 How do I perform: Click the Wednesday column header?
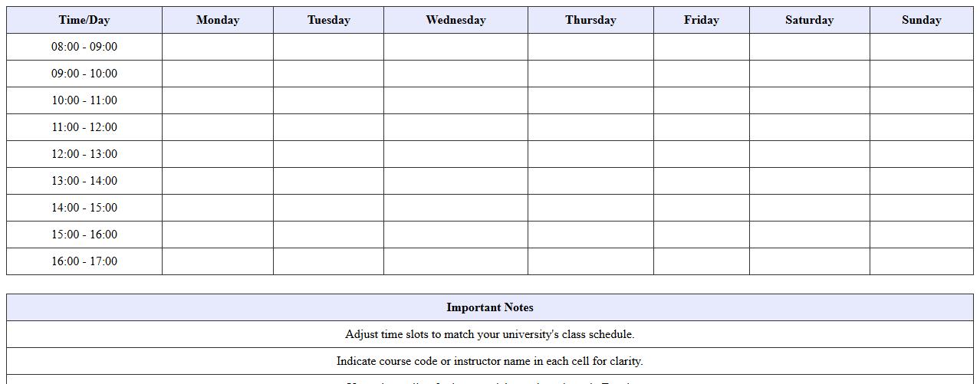click(x=455, y=20)
